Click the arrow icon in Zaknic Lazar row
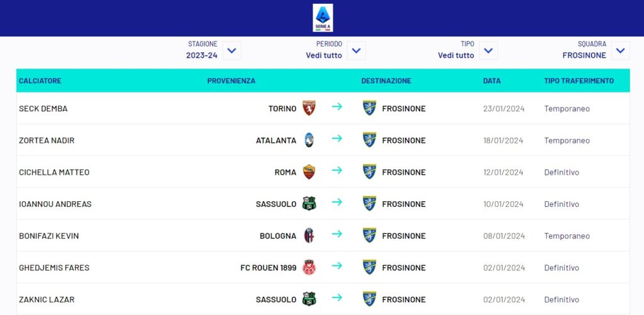 [x=337, y=297]
